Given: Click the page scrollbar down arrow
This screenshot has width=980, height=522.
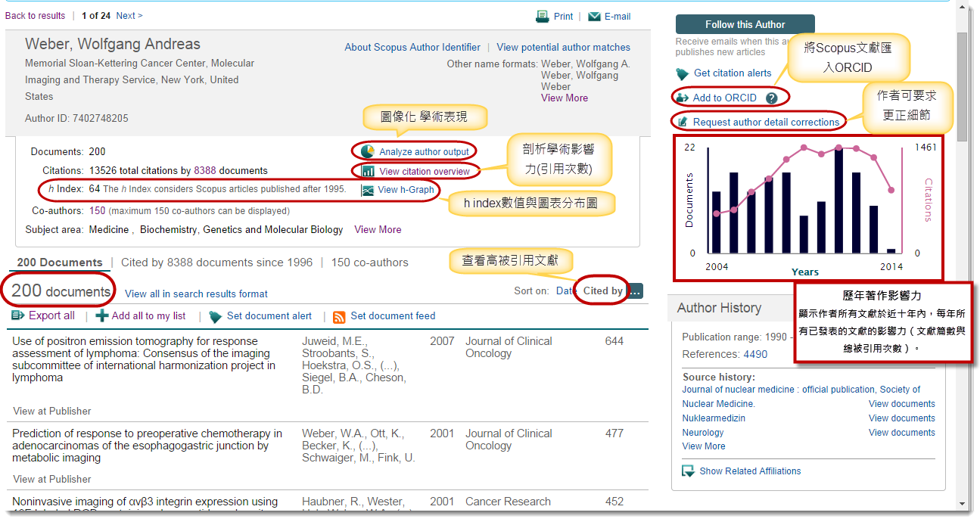Looking at the screenshot, I should coord(962,504).
